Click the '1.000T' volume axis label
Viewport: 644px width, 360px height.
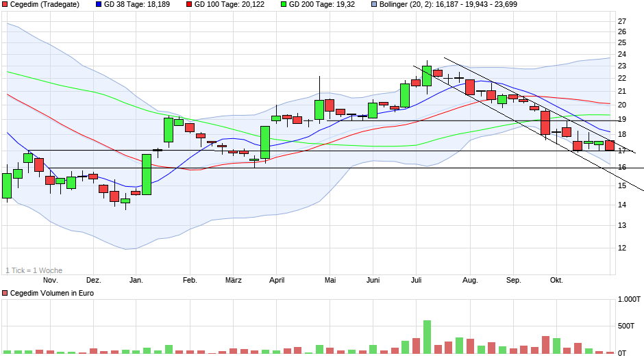(x=629, y=300)
